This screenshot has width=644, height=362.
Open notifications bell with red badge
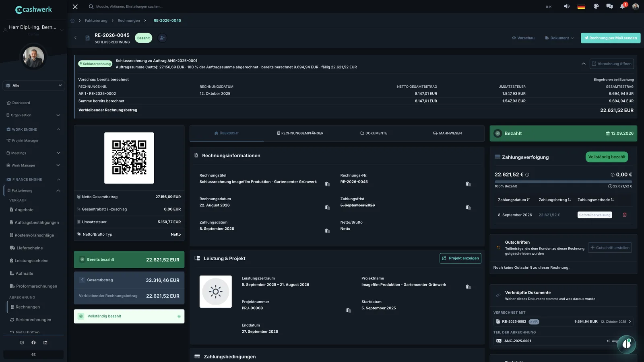pyautogui.click(x=623, y=6)
